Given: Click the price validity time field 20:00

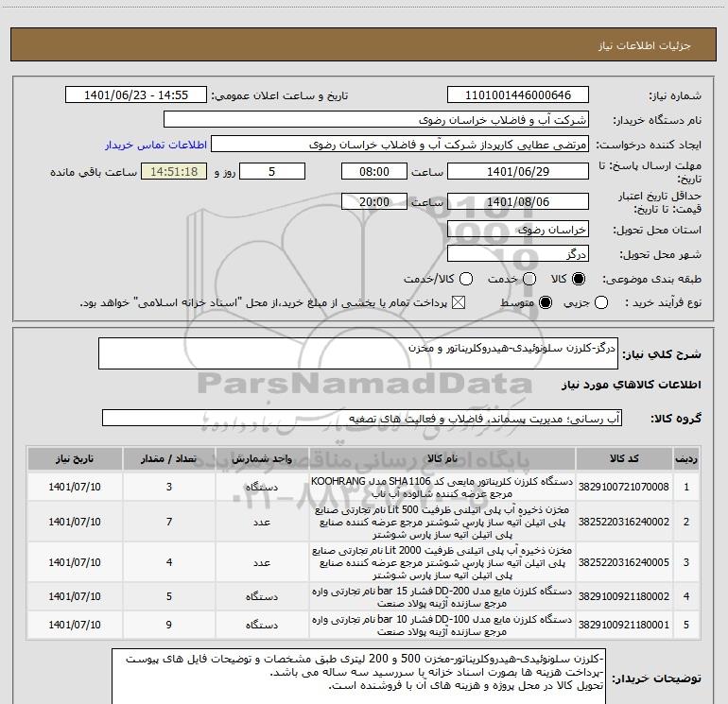Looking at the screenshot, I should coord(374,201).
